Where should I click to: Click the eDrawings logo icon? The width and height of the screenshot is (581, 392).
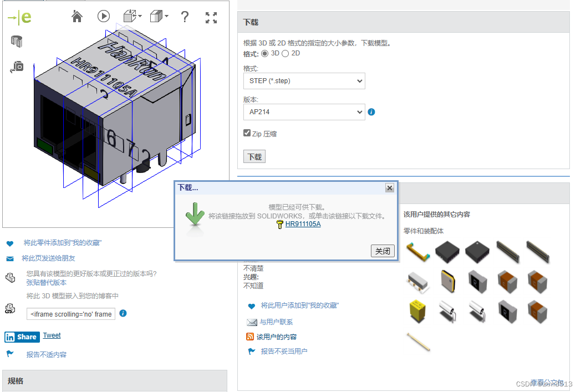coord(19,17)
